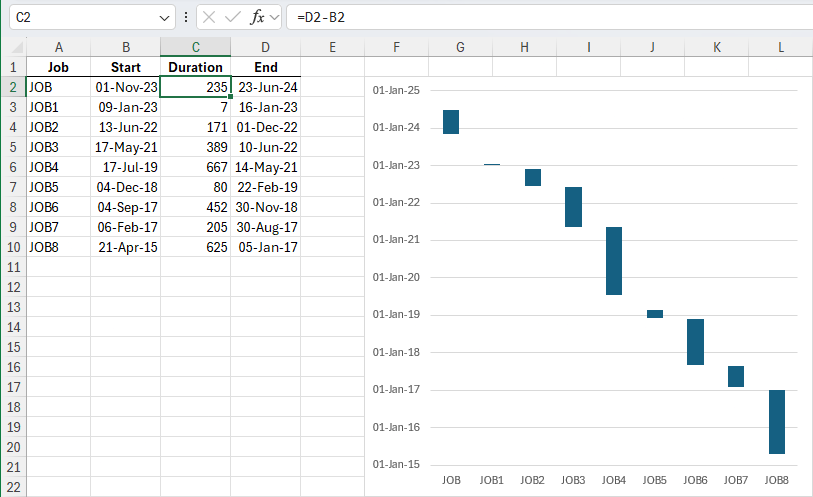Select the duration cell with 389
This screenshot has height=497, width=813.
195,147
